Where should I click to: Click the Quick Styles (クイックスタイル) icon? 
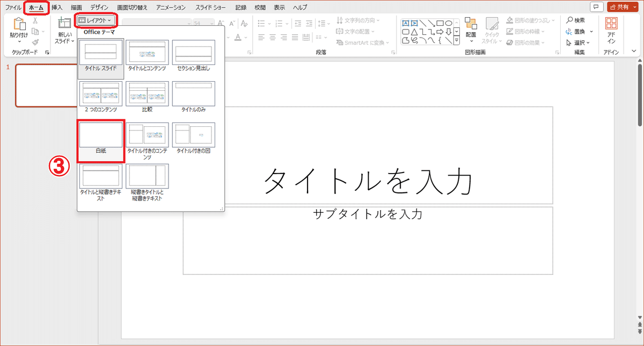pyautogui.click(x=492, y=23)
